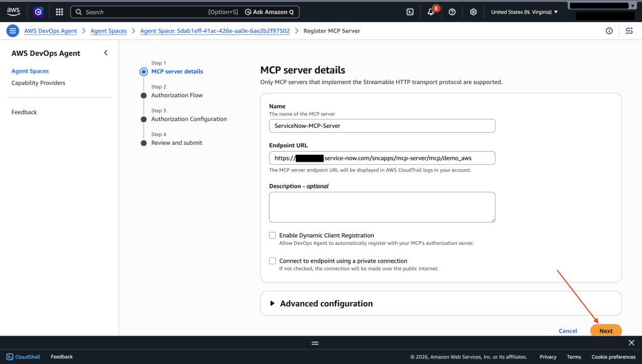Select the Review and submit step
642x364 pixels.
click(x=176, y=143)
